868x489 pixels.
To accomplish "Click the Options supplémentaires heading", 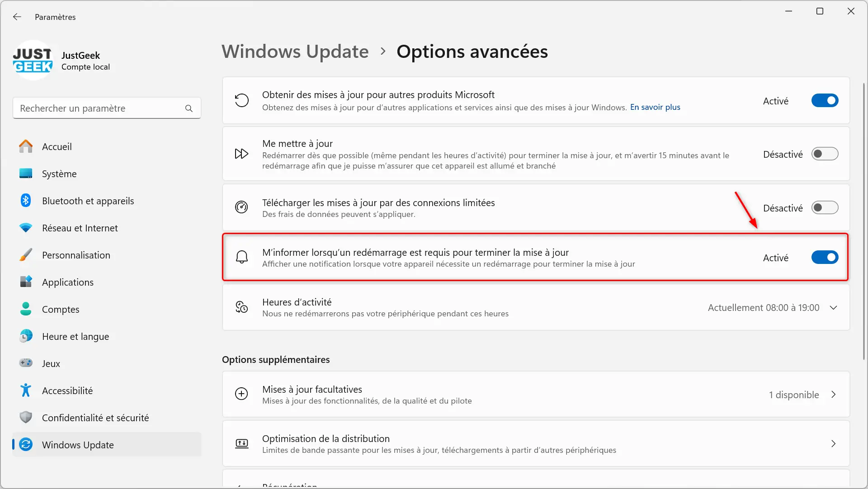I will tap(276, 359).
